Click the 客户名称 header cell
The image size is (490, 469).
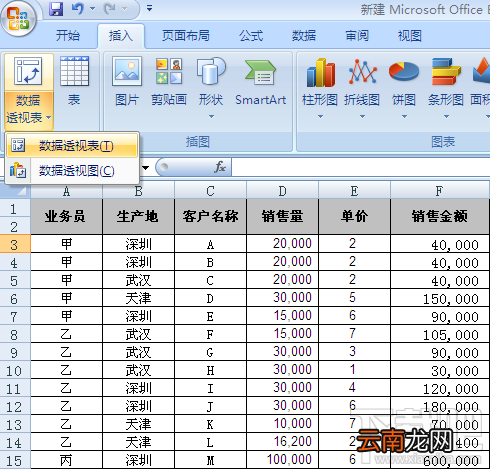(x=210, y=217)
